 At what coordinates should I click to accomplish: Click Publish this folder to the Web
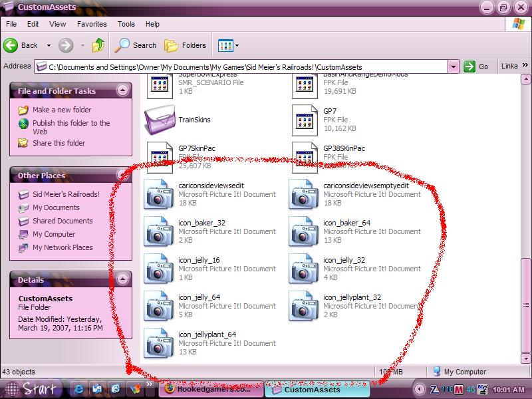click(x=71, y=127)
